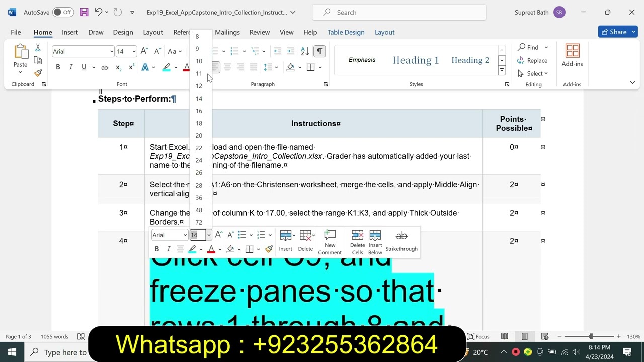Click mini toolbar Center align icon

point(180,249)
